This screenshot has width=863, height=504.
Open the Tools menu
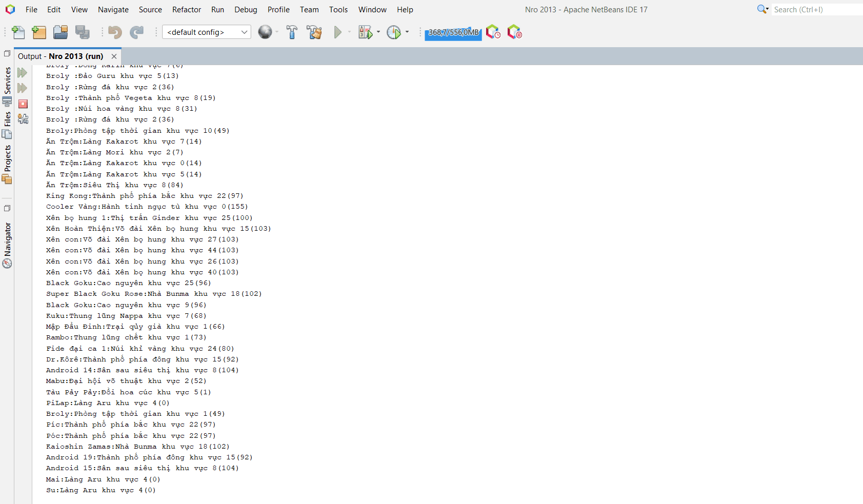[338, 10]
